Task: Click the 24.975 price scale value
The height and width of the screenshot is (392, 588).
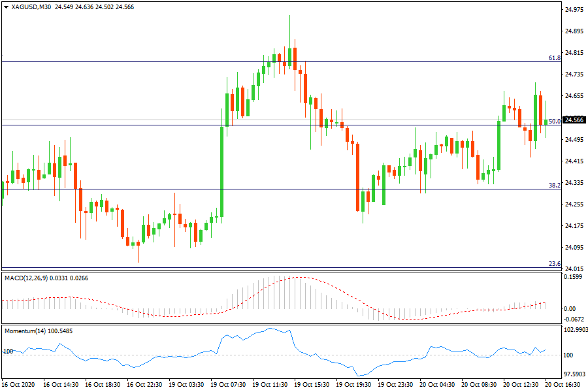Action: (574, 10)
